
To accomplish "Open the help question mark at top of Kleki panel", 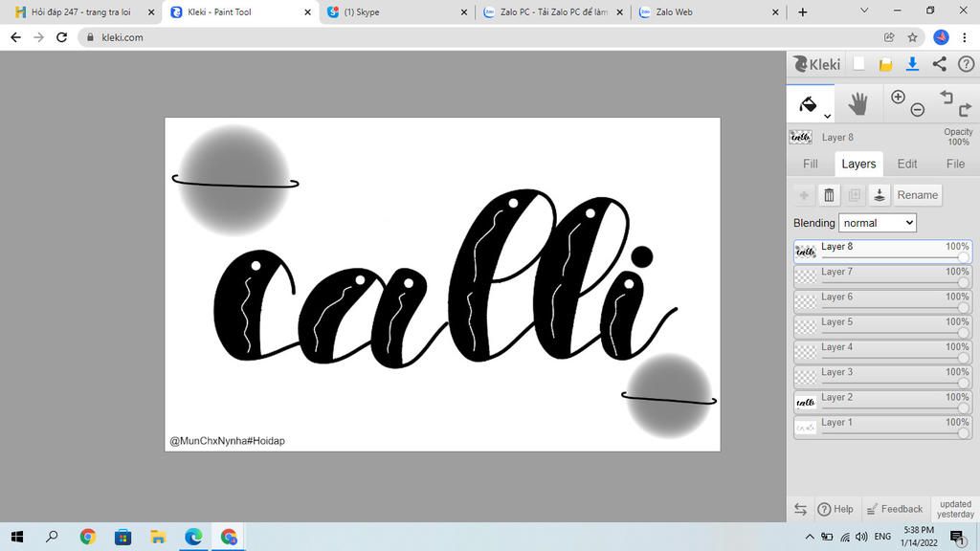I will coord(966,64).
